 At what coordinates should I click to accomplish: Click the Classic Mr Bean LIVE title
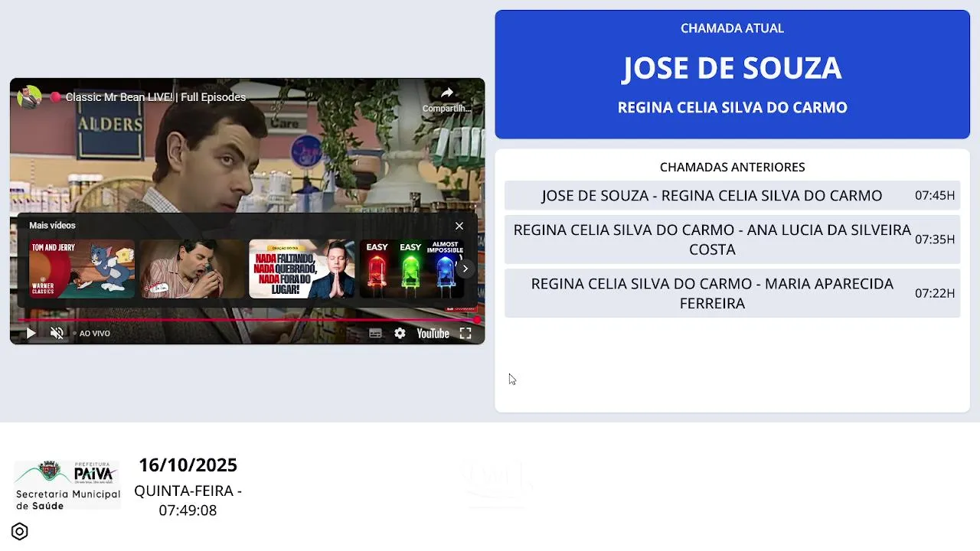click(x=155, y=97)
